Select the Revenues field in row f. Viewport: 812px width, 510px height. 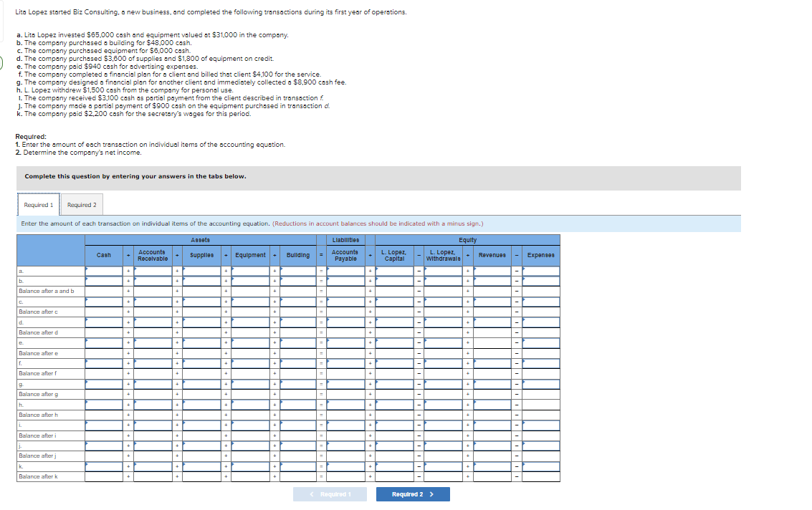[492, 363]
